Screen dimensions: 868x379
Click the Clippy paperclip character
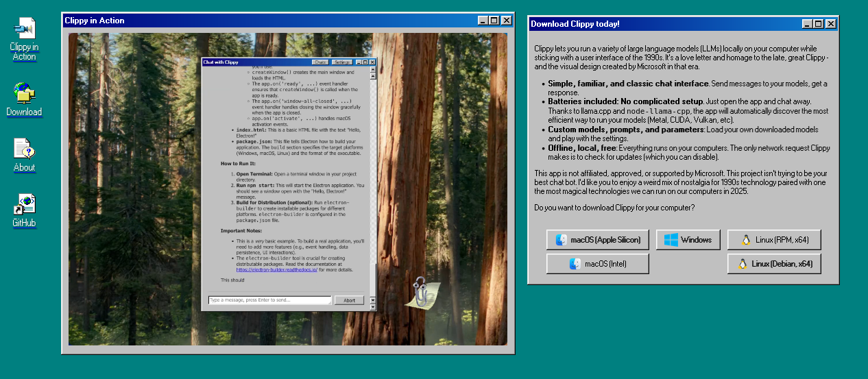coord(420,291)
